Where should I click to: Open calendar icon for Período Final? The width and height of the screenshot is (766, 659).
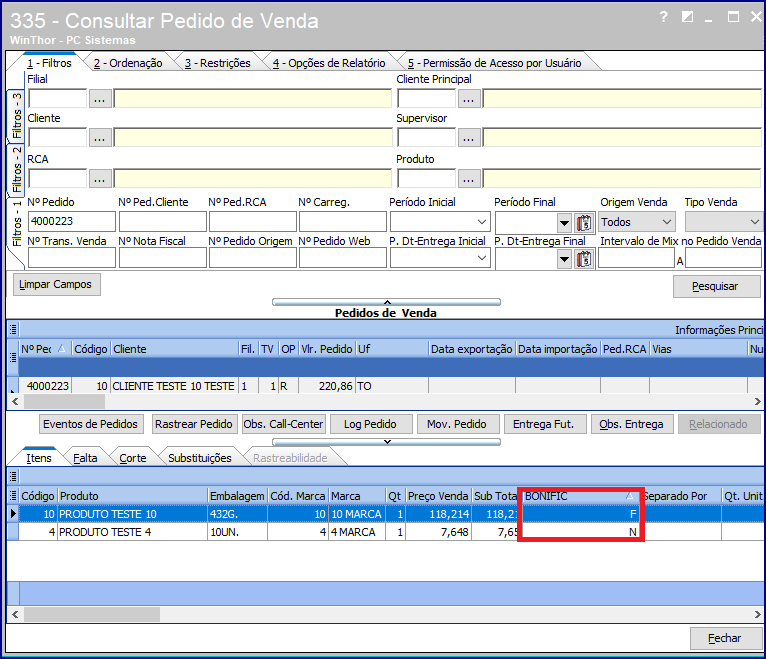pos(584,223)
